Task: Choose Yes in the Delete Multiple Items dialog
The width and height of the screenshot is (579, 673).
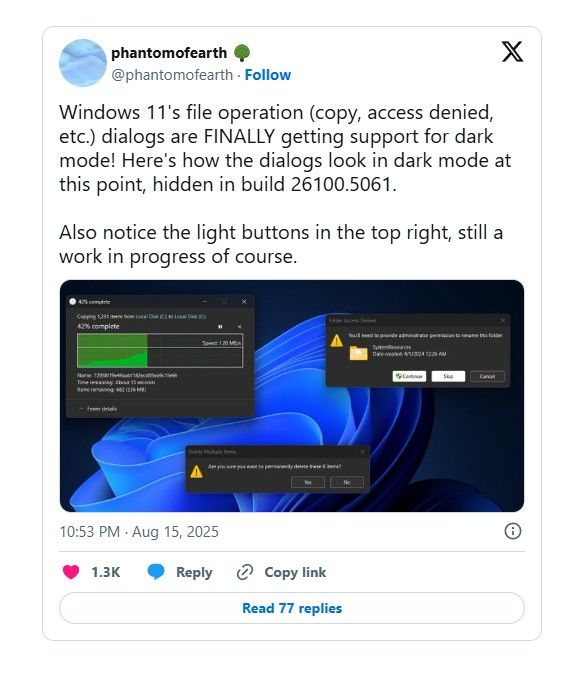Action: pos(308,482)
